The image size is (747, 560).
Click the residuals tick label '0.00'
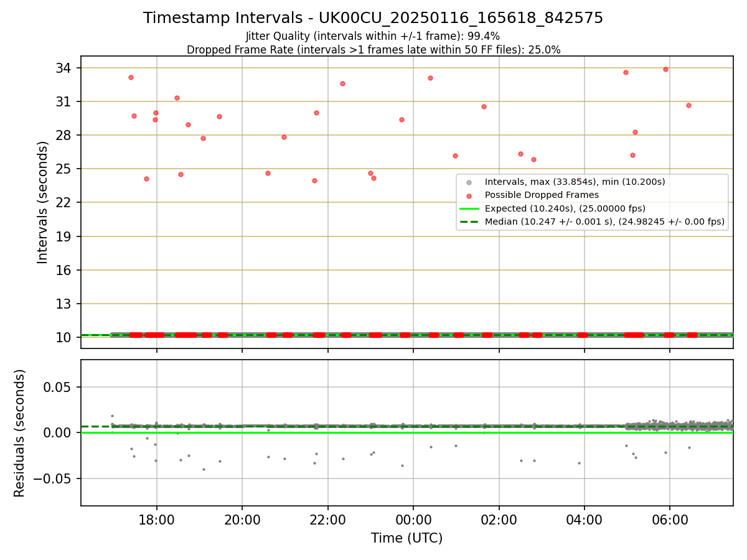tap(58, 432)
